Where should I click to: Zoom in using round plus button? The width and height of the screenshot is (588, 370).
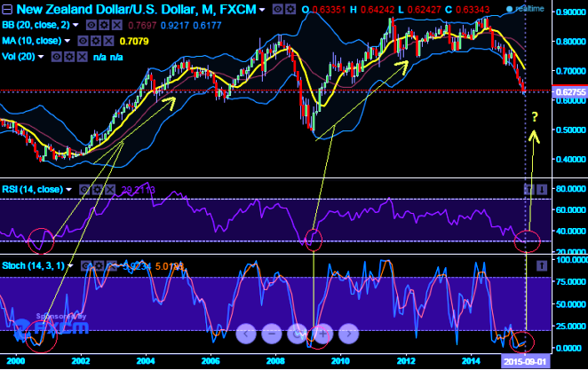(x=322, y=334)
